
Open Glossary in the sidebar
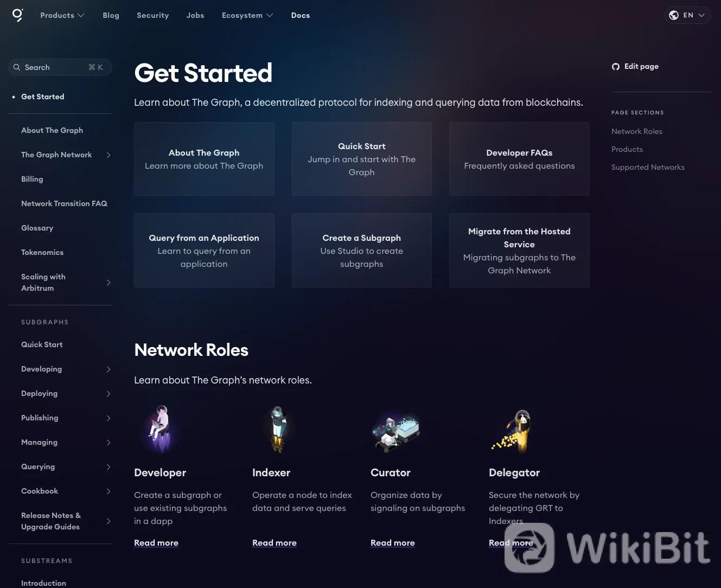click(37, 228)
